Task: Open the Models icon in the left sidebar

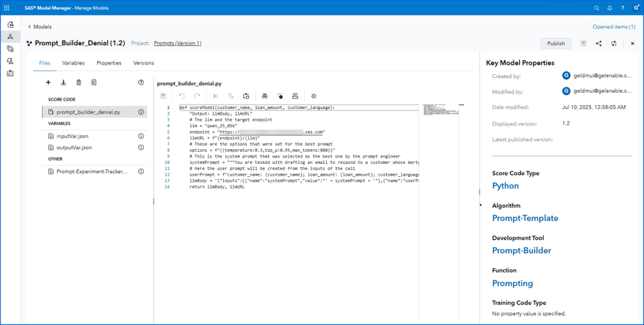Action: click(x=10, y=37)
